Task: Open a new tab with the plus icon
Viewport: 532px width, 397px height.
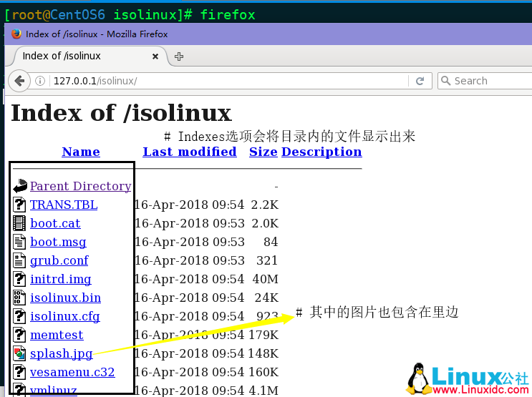Action: pos(179,57)
